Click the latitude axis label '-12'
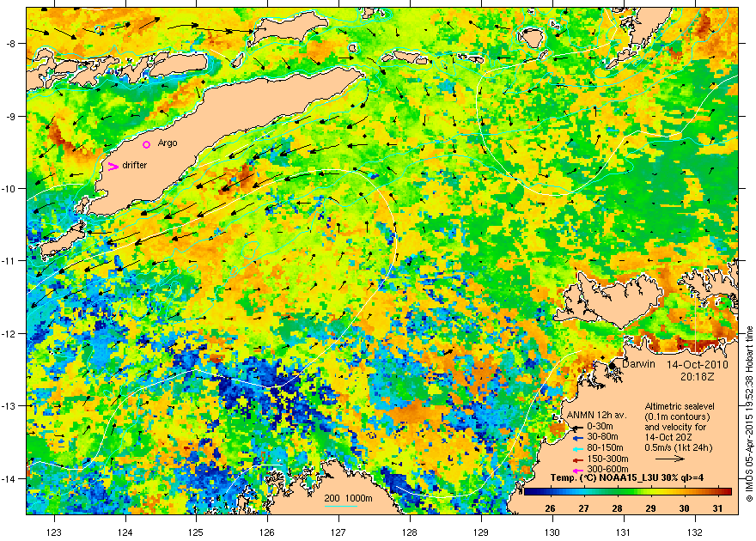Screen dimensions: 756x541 pyautogui.click(x=9, y=333)
